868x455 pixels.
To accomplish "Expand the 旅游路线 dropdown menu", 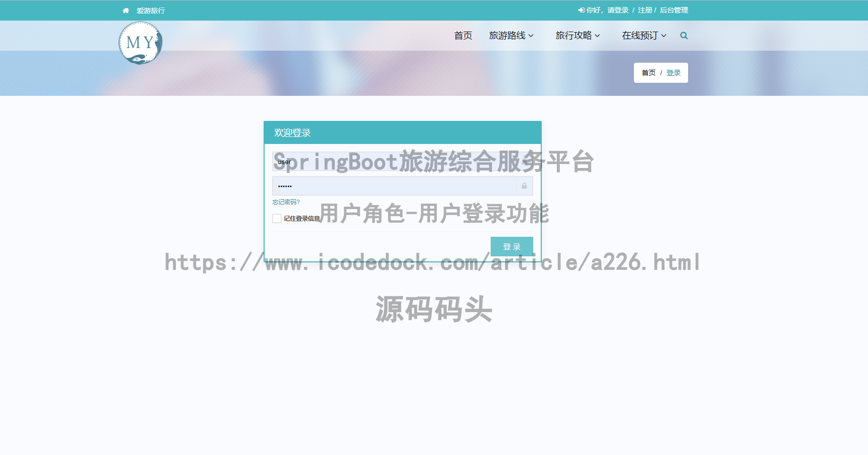I will [x=511, y=35].
